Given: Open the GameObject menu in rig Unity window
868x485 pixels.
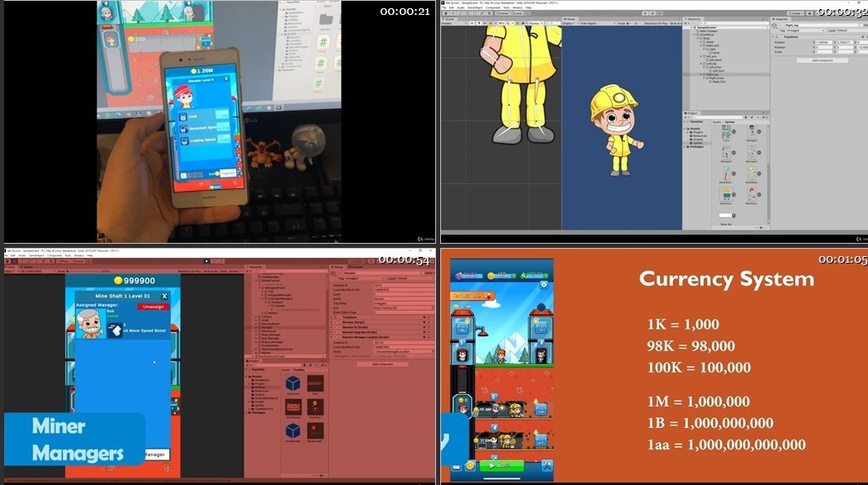Looking at the screenshot, I should [473, 7].
